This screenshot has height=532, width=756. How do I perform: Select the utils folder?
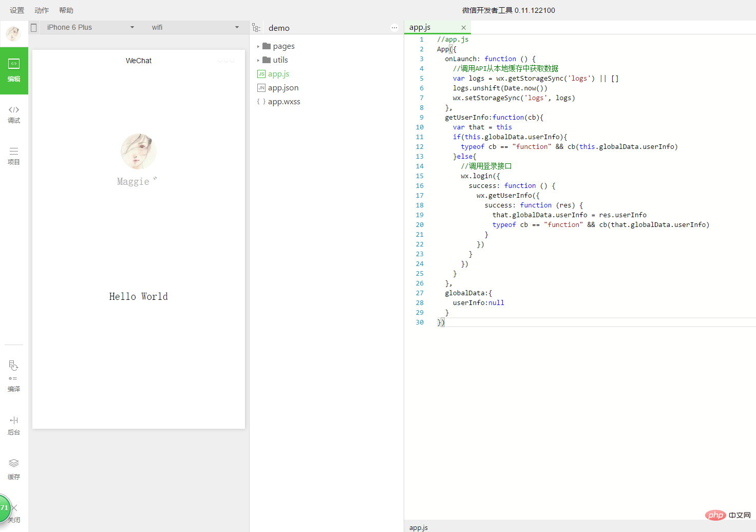pyautogui.click(x=275, y=60)
